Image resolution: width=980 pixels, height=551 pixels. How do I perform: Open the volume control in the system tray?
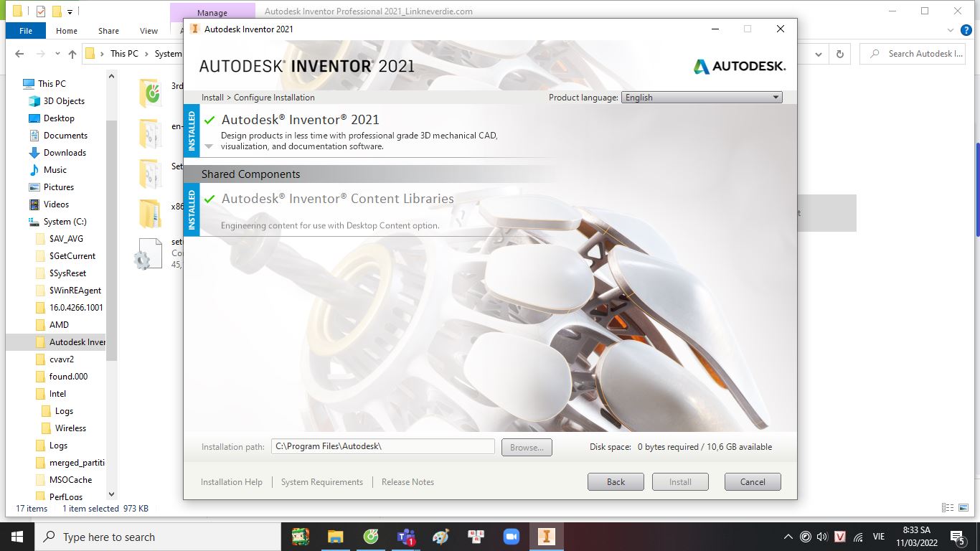click(821, 536)
